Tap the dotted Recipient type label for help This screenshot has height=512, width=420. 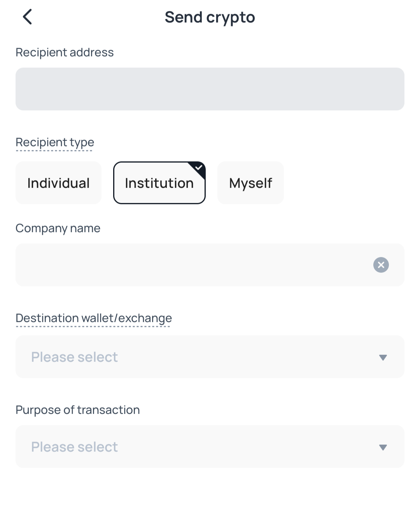54,142
